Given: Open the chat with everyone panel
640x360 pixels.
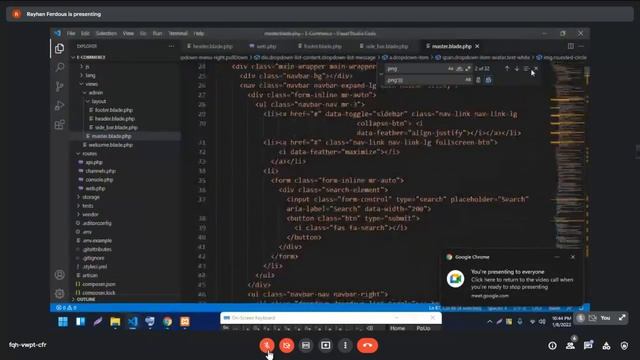Looking at the screenshot, I should [588, 346].
